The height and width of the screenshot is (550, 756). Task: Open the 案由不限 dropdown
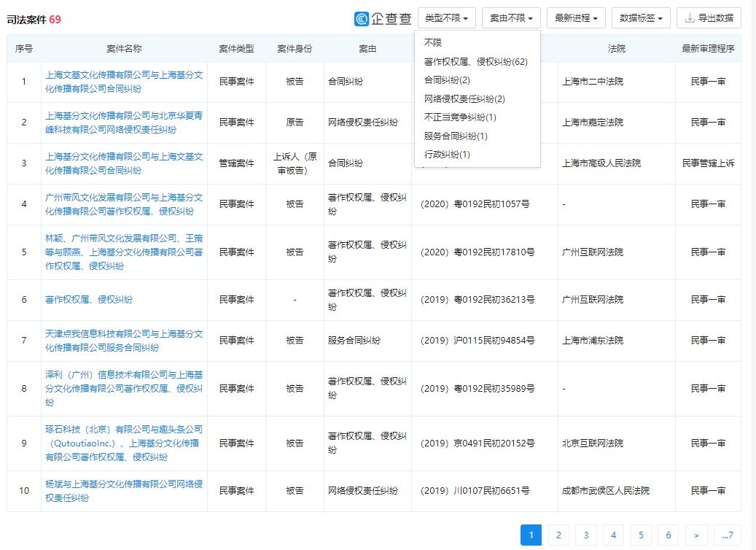click(x=511, y=18)
